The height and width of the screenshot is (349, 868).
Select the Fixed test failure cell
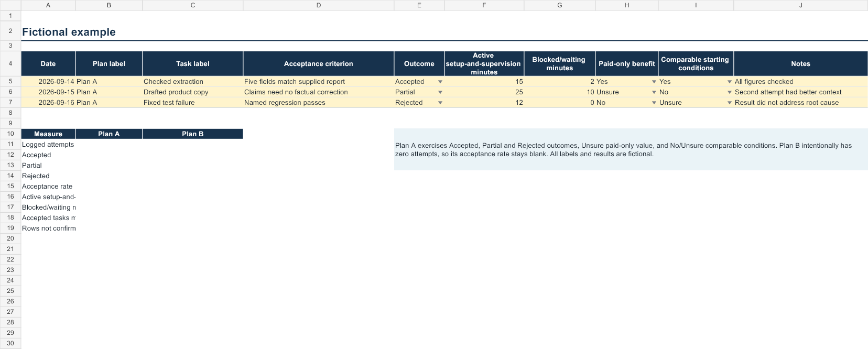(193, 103)
